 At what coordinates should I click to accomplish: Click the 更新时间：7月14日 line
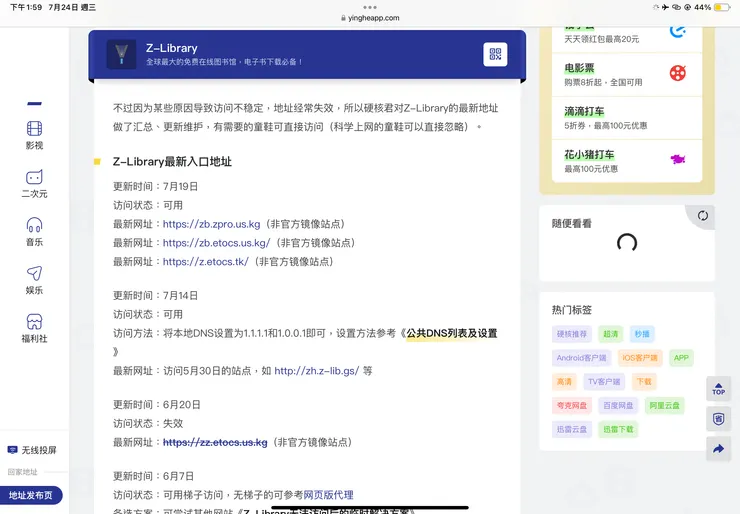(x=155, y=295)
